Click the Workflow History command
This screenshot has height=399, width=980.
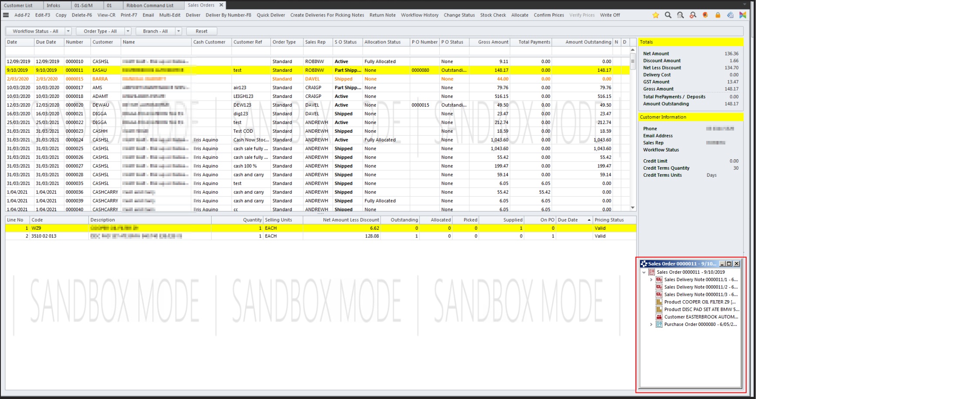[419, 15]
